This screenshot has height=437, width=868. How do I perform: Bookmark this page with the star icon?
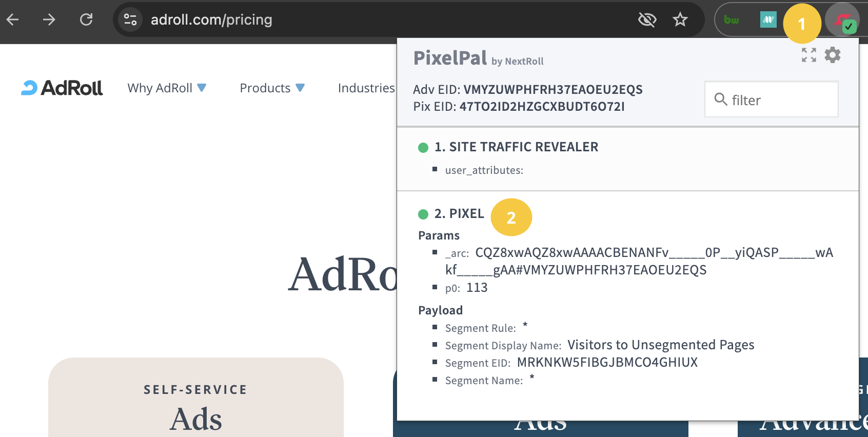(x=680, y=20)
